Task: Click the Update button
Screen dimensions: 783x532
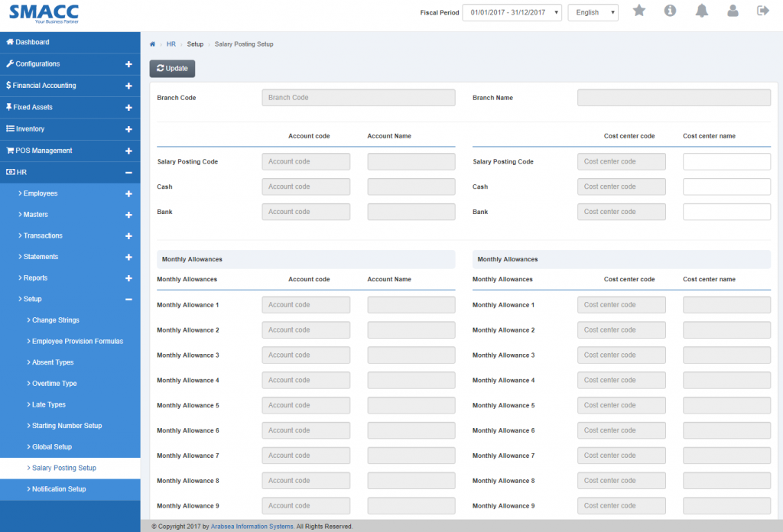Action: point(171,68)
